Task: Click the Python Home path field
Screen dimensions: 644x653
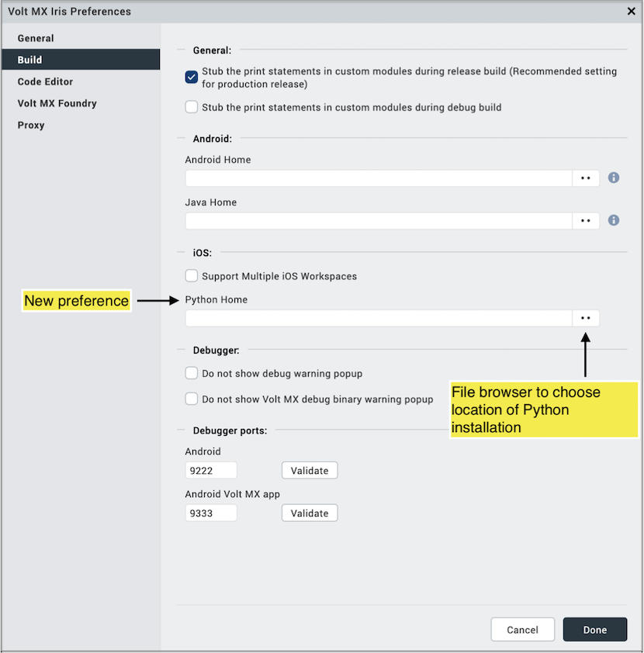Action: [x=379, y=318]
